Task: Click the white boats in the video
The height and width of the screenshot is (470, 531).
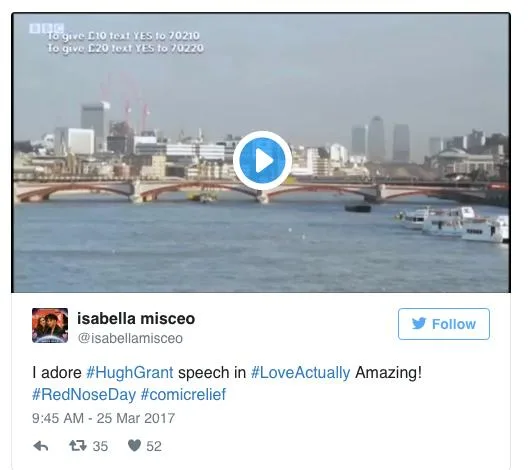Action: coord(455,224)
